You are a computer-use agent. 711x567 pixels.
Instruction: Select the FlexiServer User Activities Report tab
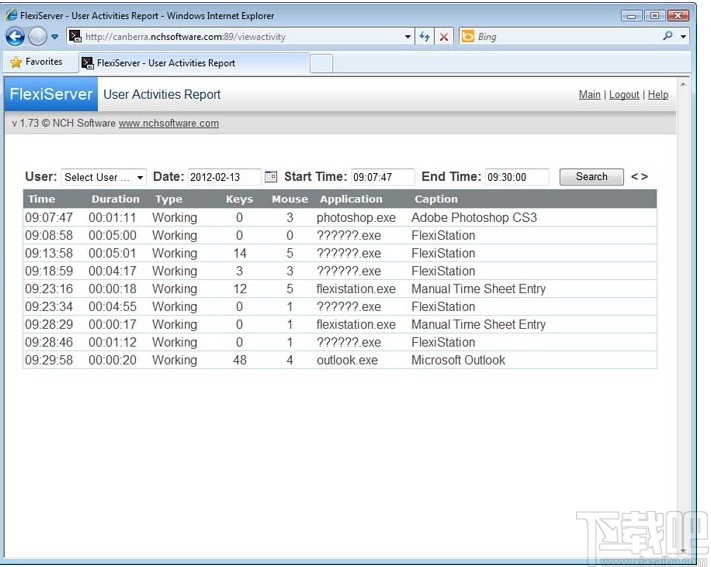[x=194, y=63]
